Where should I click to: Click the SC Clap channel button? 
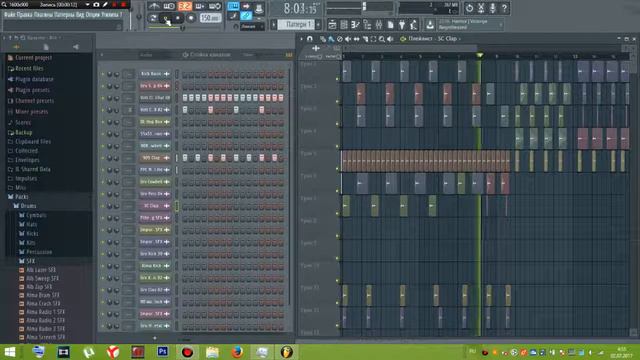coord(155,206)
